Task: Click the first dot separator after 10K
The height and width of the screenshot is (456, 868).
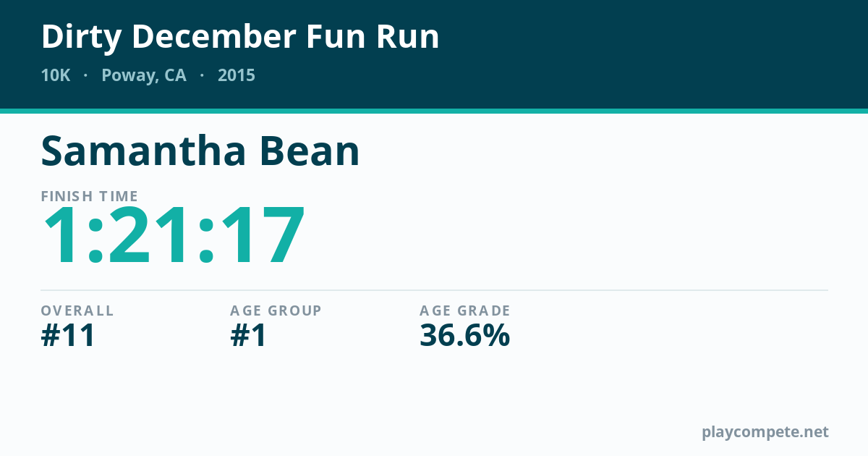Action: (x=86, y=75)
